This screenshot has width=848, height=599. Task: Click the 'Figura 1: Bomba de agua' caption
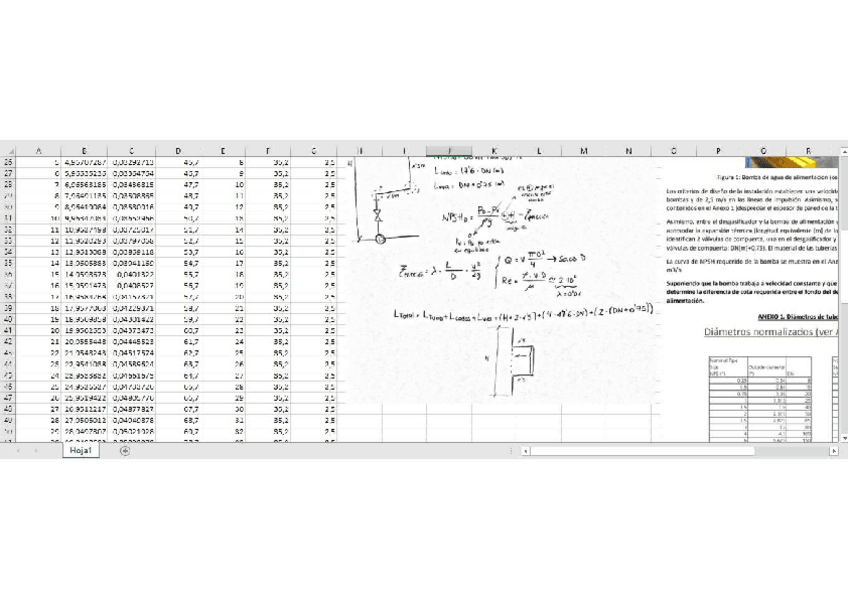[778, 177]
